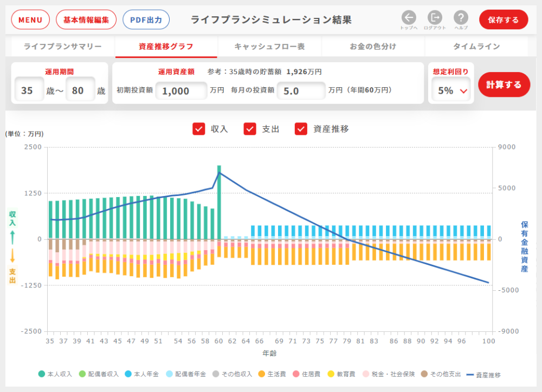
Task: Switch to the キャッシュフロー表 tab
Action: pyautogui.click(x=269, y=47)
